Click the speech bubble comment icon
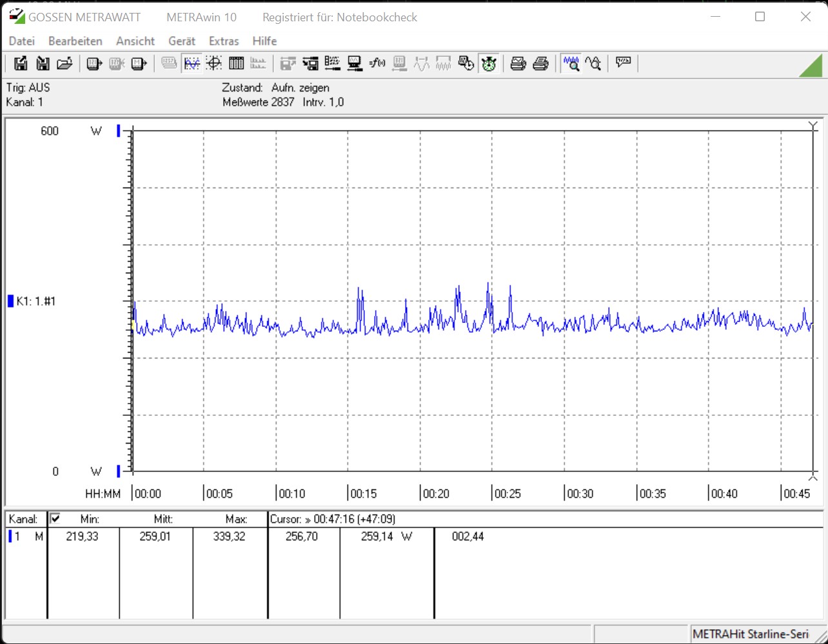This screenshot has height=644, width=828. click(623, 63)
